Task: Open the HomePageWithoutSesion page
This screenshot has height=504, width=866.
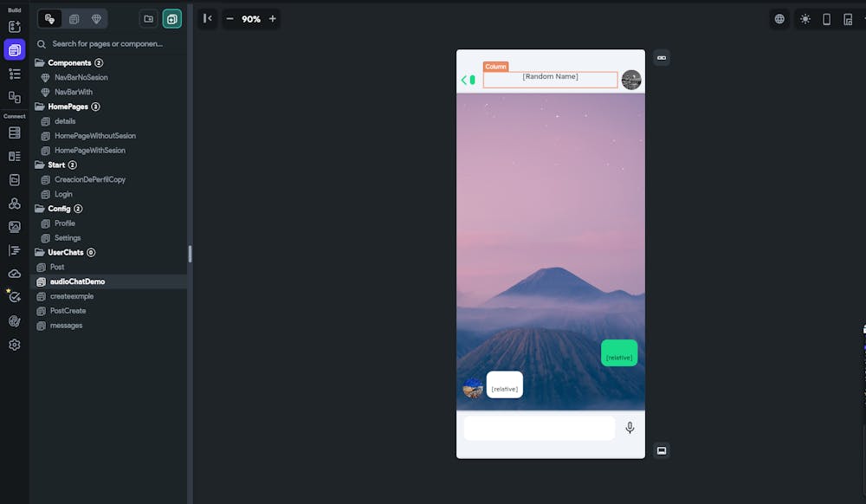Action: pyautogui.click(x=94, y=136)
